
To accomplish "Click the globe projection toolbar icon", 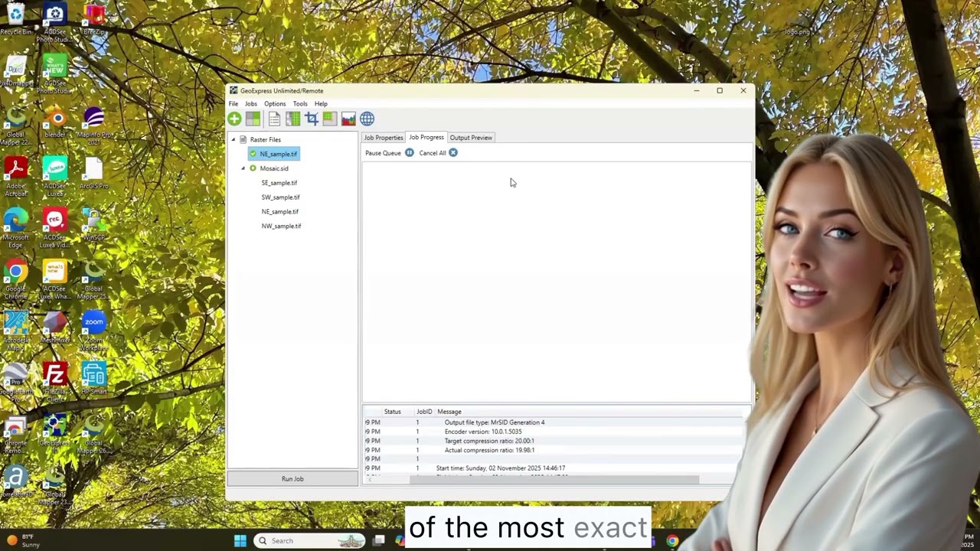I will (x=367, y=119).
